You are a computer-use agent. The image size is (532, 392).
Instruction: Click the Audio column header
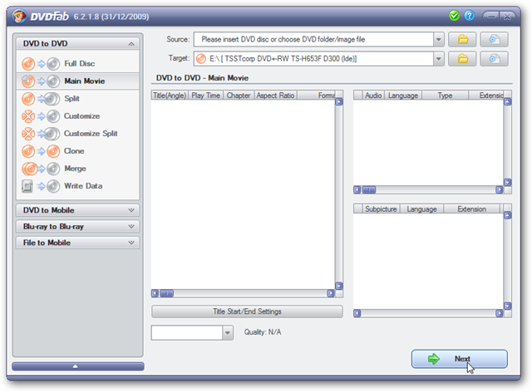pyautogui.click(x=373, y=96)
